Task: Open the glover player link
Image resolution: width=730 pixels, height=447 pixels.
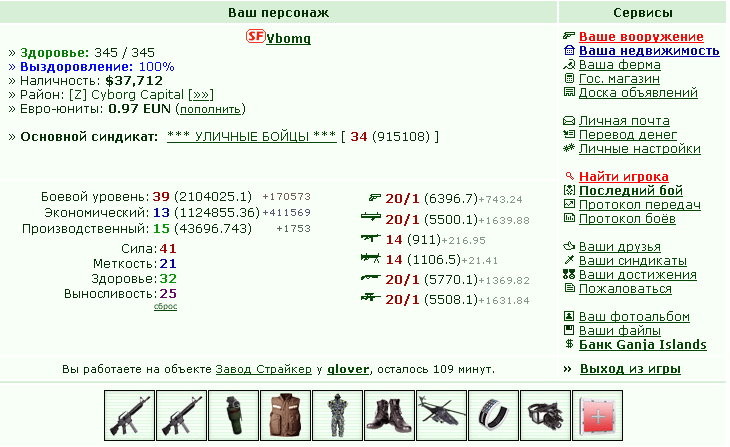Action: [348, 369]
